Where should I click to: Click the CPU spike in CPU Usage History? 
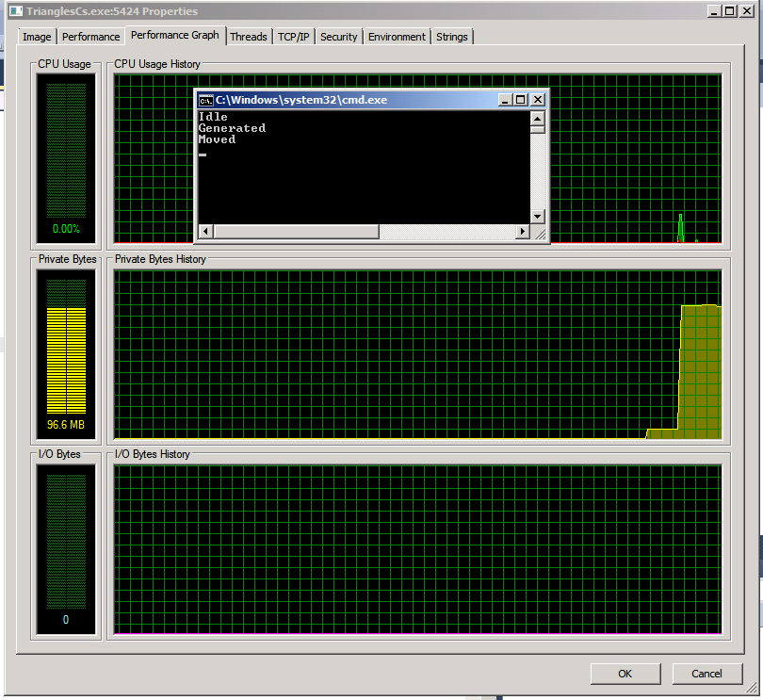coord(681,228)
